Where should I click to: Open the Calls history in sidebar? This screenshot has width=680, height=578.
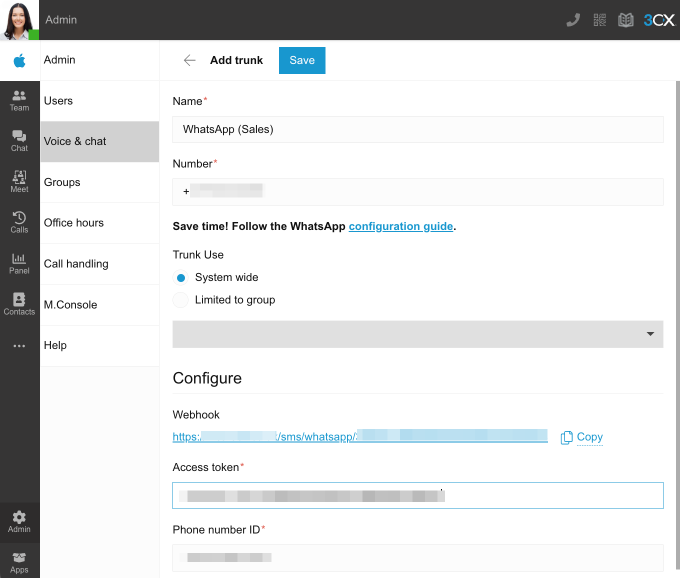pos(20,222)
